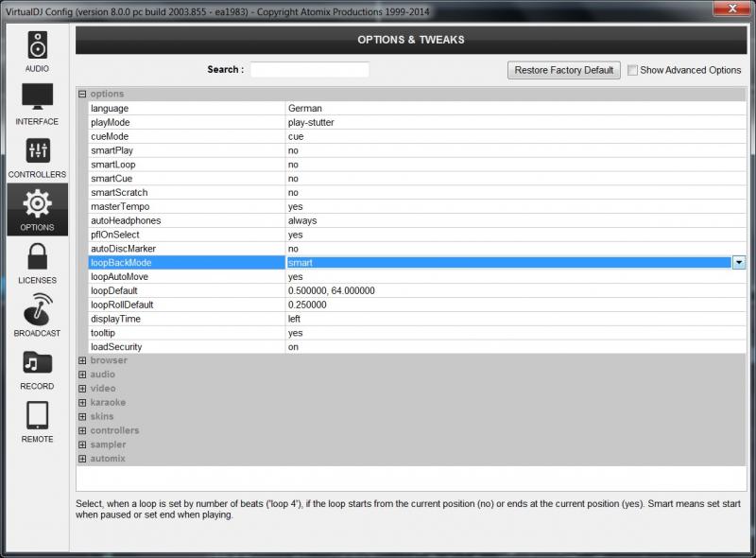The image size is (756, 558).
Task: Open the Audio settings speaker icon
Action: pyautogui.click(x=37, y=44)
